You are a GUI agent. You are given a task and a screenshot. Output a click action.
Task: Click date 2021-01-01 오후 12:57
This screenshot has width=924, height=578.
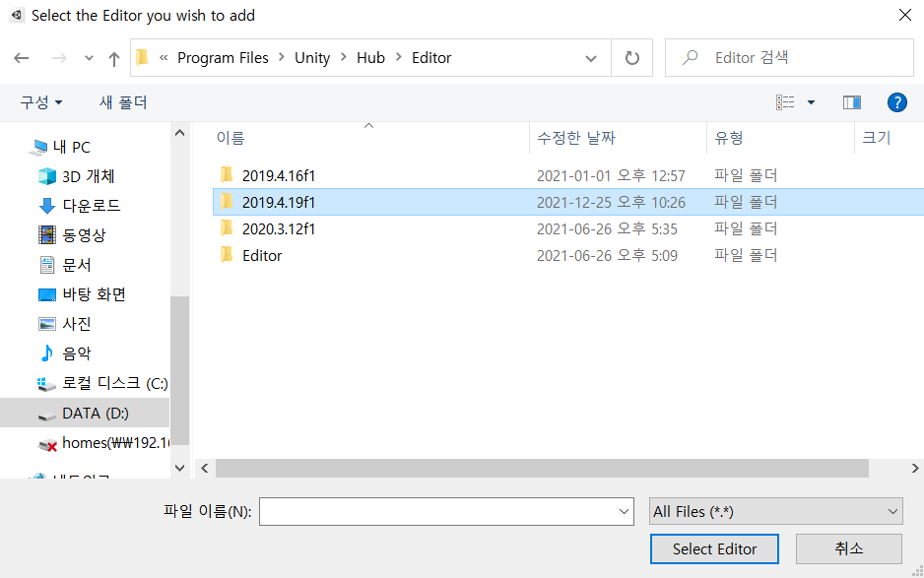611,175
